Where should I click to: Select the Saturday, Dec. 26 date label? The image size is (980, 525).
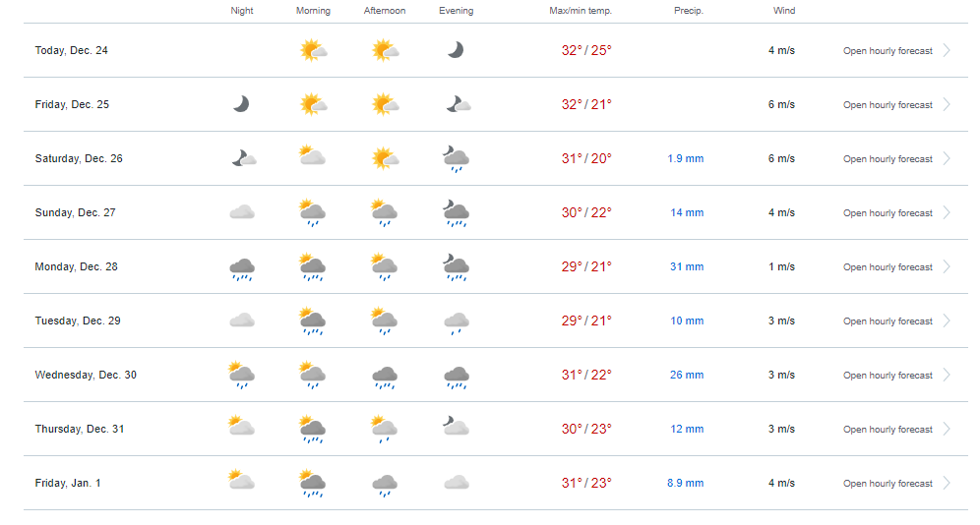79,158
